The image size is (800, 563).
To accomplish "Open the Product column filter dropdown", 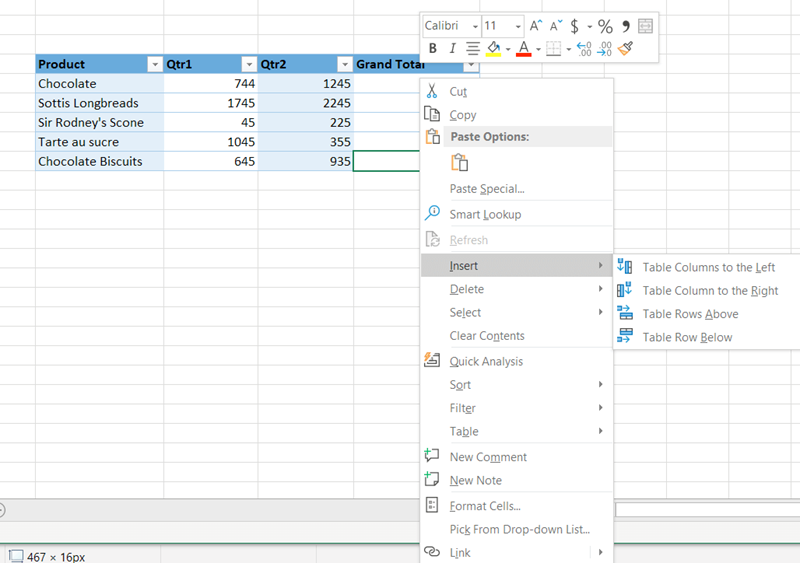I will 155,64.
